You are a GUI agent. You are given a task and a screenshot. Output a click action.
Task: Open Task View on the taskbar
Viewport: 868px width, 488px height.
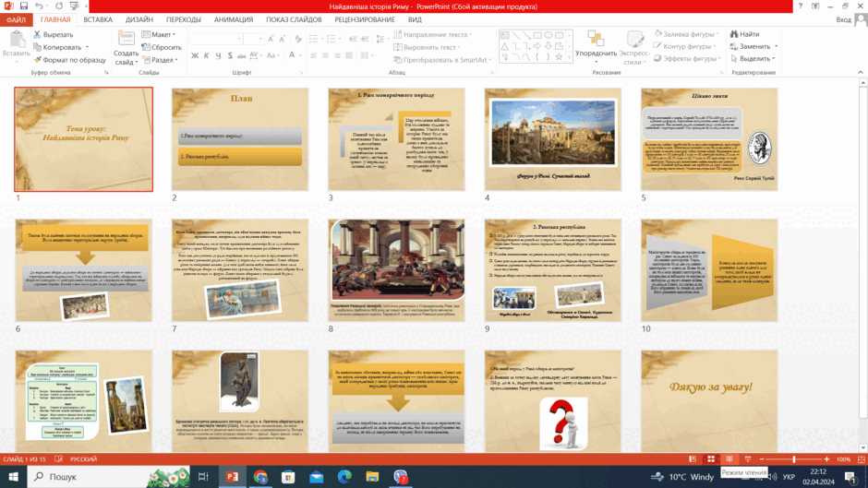coord(203,476)
